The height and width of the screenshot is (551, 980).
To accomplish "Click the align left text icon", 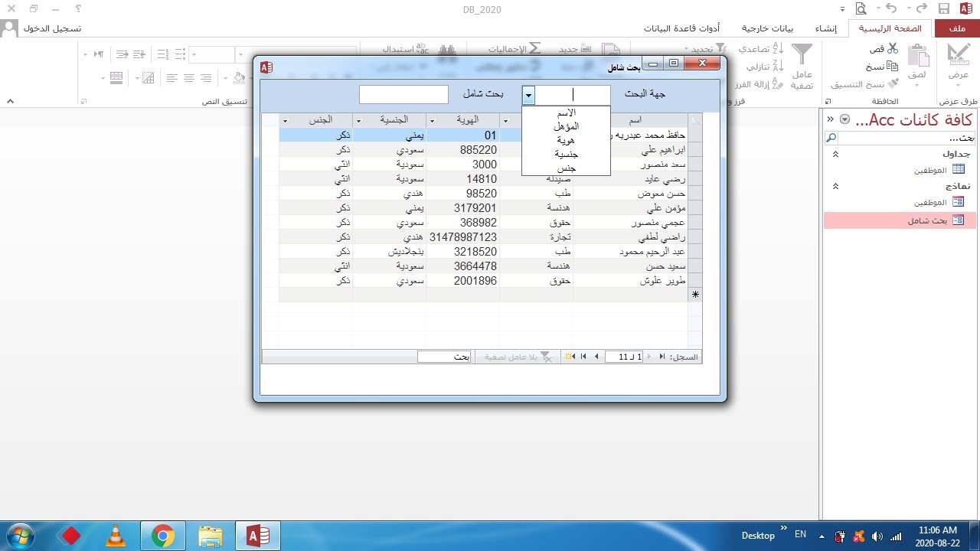I will tap(171, 78).
